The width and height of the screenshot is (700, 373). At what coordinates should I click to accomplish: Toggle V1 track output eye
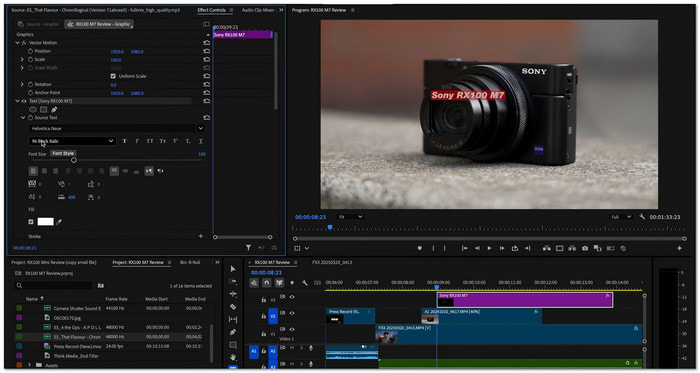(292, 329)
